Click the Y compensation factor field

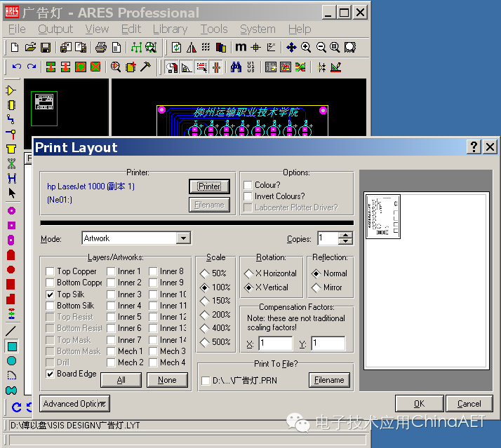coord(328,344)
